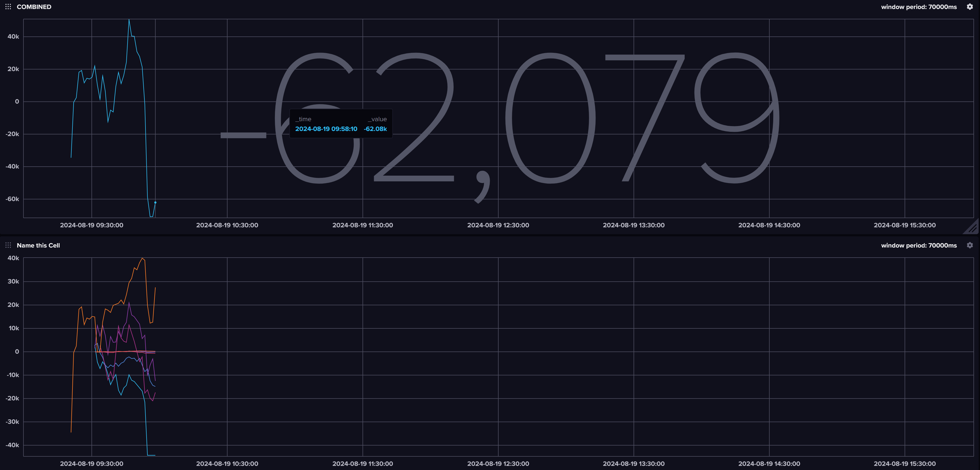Viewport: 980px width, 470px height.
Task: Grab the drag handle beside COMBINED title
Action: [x=8, y=7]
